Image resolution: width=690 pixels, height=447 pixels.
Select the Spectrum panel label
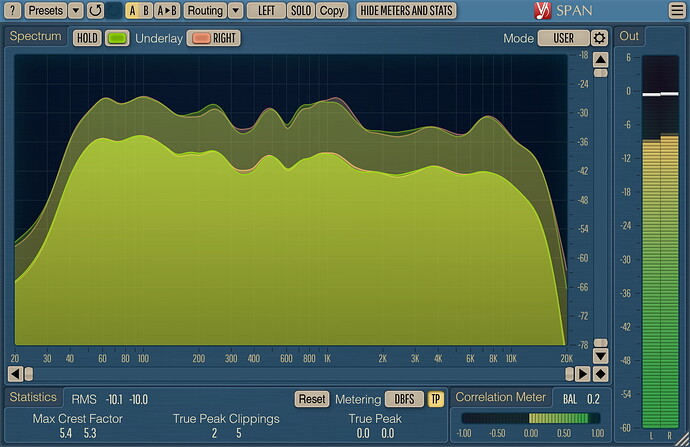click(x=36, y=36)
